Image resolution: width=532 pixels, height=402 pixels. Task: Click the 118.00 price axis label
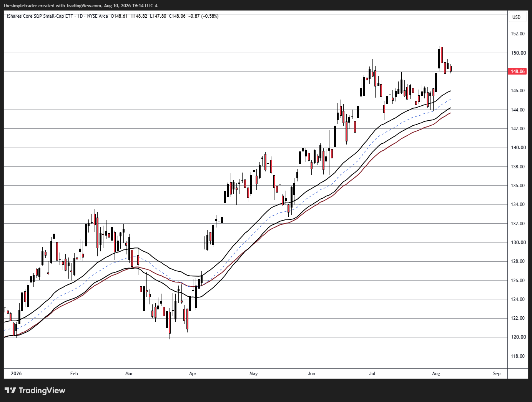[518, 356]
